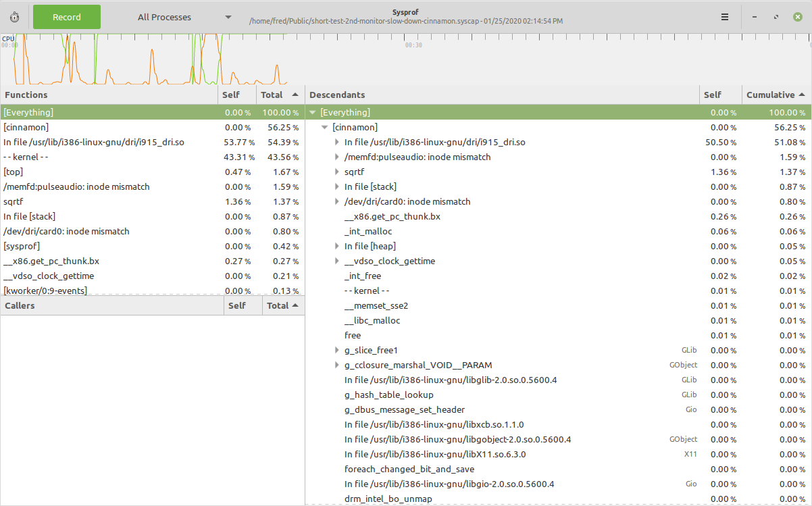Select the free descendant row

coord(558,335)
